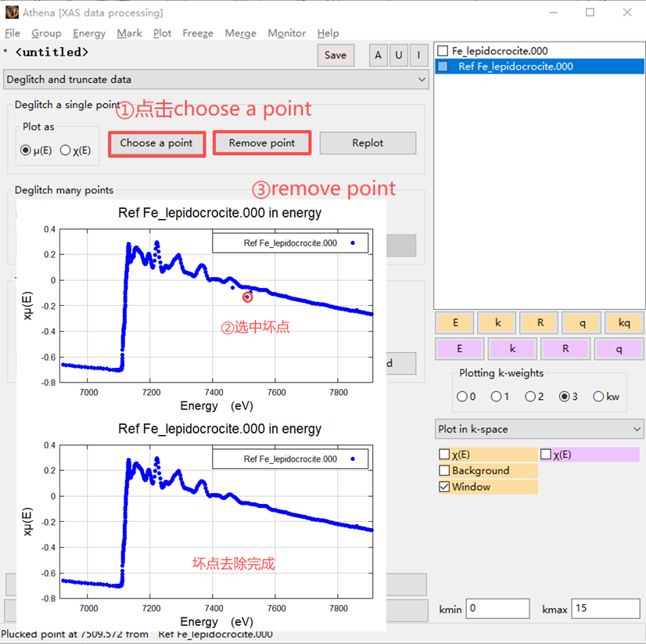The image size is (646, 644).
Task: Toggle purple χ(E) checkbox
Action: [545, 455]
